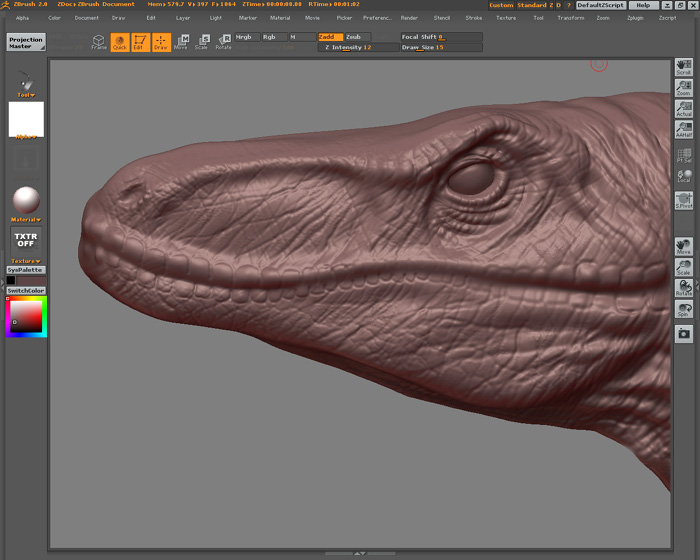Open the Texture menu in menu bar
The width and height of the screenshot is (700, 560).
pyautogui.click(x=506, y=18)
